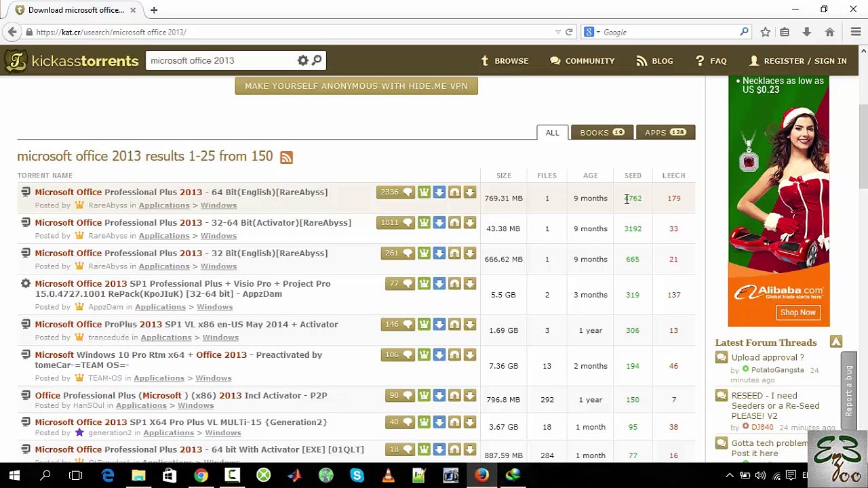Open comments on SP1 X64 Pro Plus VL MULTi-15
The image size is (868, 488).
[x=401, y=422]
